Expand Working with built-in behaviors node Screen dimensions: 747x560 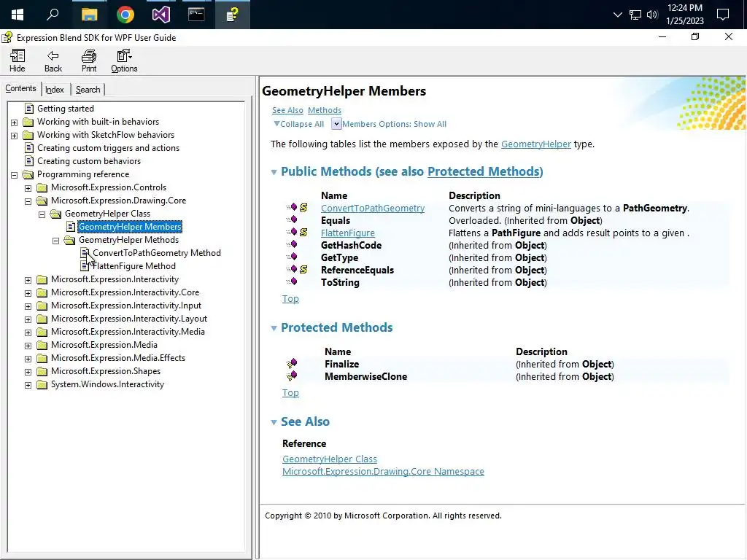pyautogui.click(x=15, y=122)
